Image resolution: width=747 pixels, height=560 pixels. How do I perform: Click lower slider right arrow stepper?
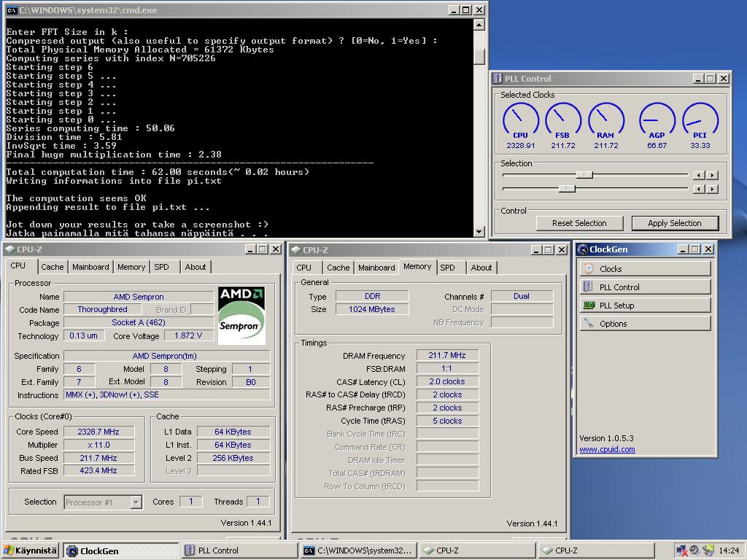pos(712,189)
